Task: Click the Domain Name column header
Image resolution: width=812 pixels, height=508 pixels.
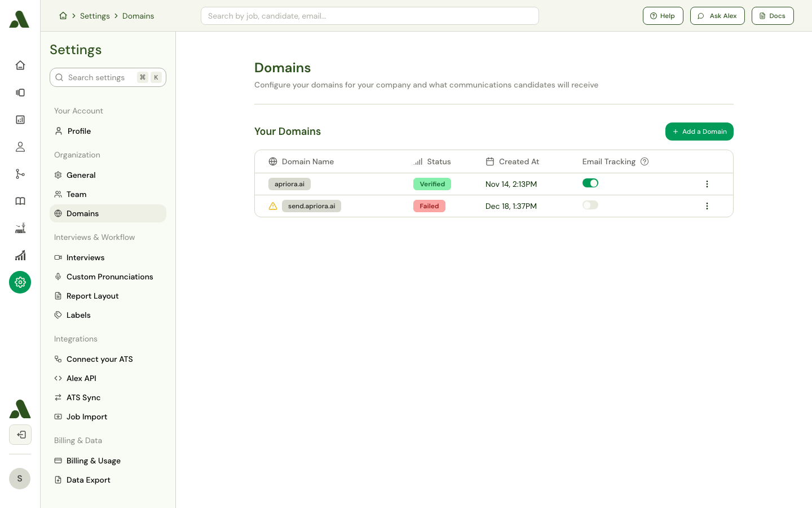Action: 301,161
